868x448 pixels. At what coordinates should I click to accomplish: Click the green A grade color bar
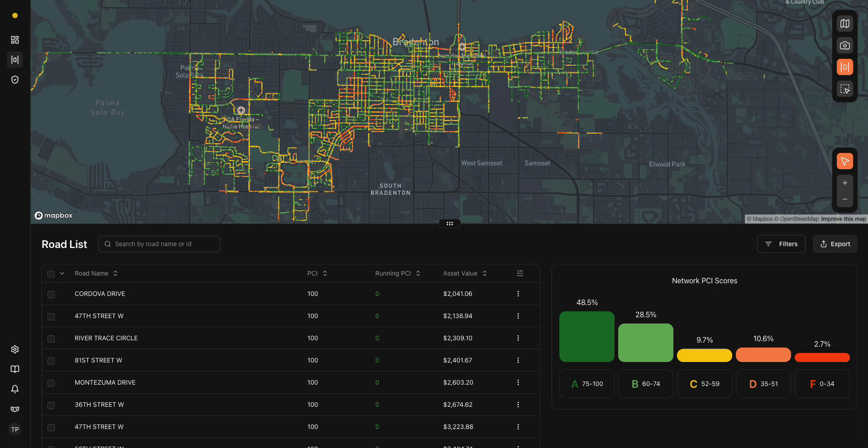pos(587,336)
